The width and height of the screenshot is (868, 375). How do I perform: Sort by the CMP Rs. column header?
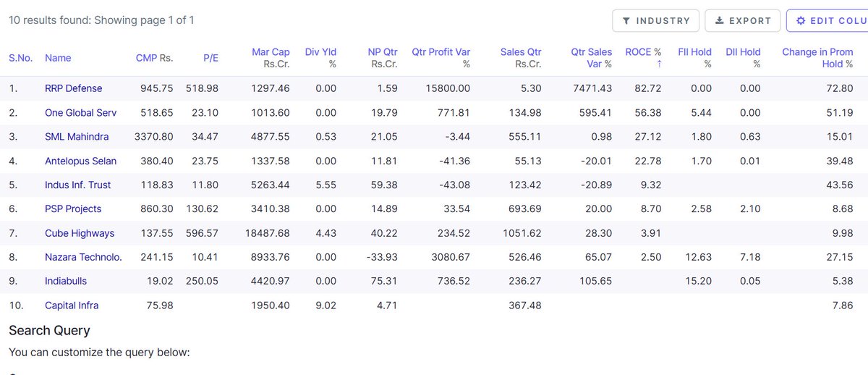pyautogui.click(x=155, y=58)
